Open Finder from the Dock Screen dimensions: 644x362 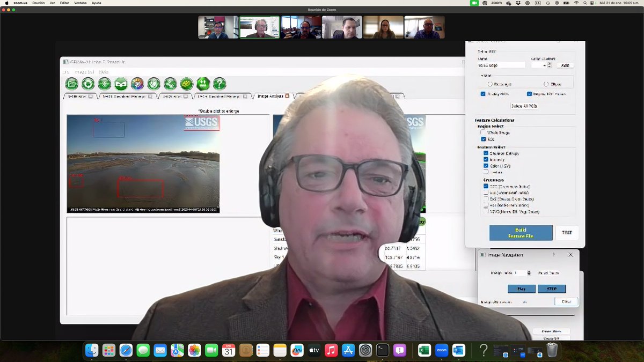92,350
